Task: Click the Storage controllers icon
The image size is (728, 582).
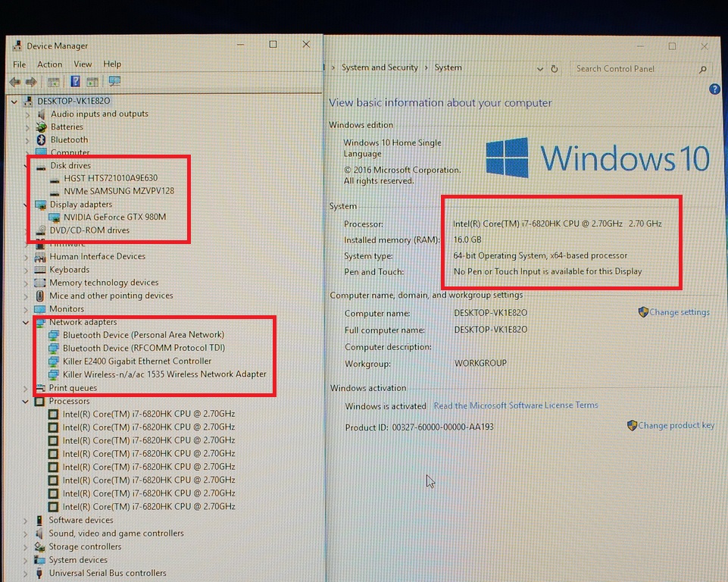Action: point(39,546)
